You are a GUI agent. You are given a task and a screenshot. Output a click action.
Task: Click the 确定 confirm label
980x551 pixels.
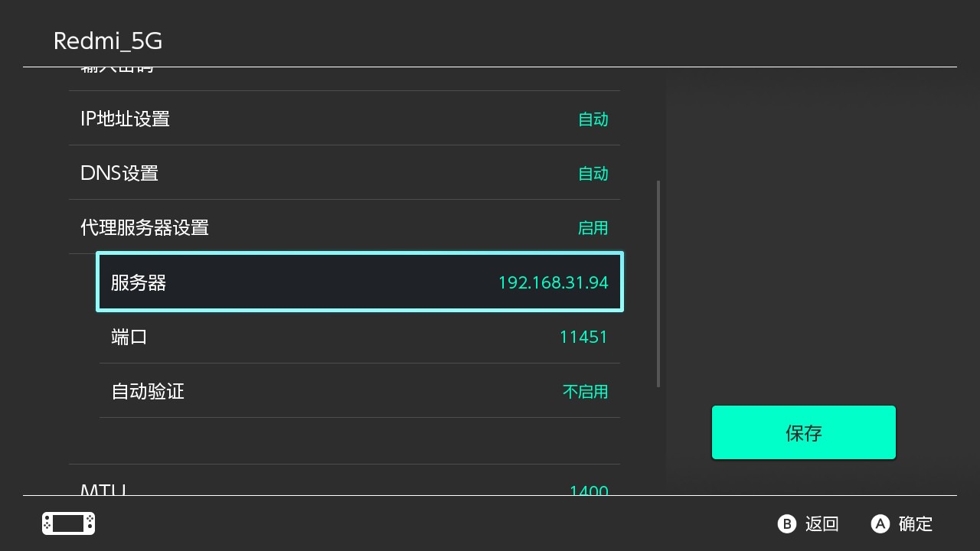click(915, 524)
